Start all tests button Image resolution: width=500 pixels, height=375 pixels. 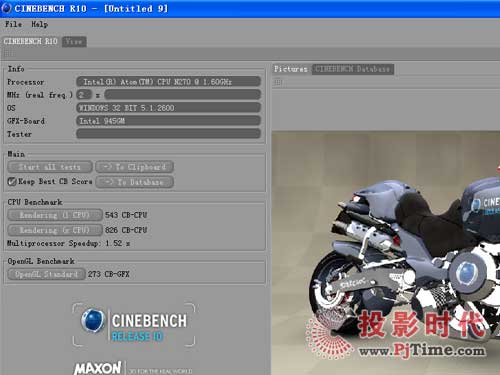click(x=50, y=167)
